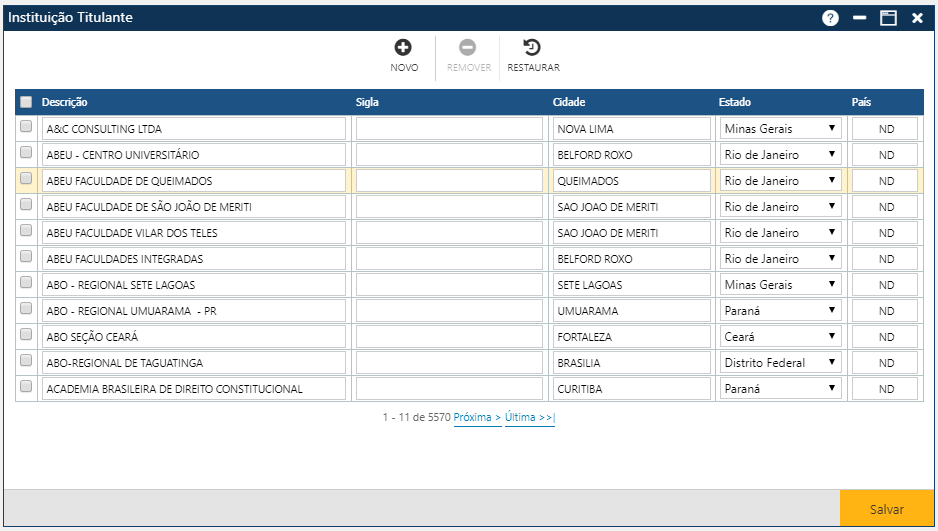Image resolution: width=938 pixels, height=531 pixels.
Task: Click Sigla field for A&C CONSULTING LTDA
Action: click(449, 129)
